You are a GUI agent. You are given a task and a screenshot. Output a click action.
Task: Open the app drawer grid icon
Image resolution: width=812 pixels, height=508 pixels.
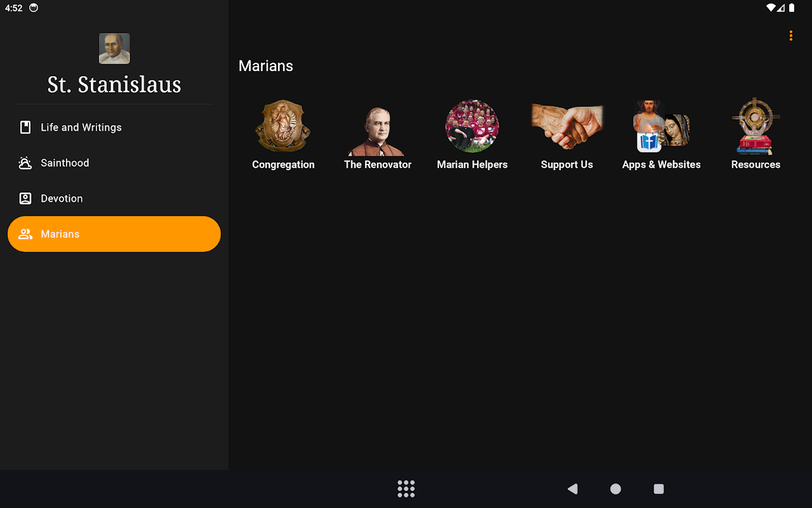coord(406,489)
